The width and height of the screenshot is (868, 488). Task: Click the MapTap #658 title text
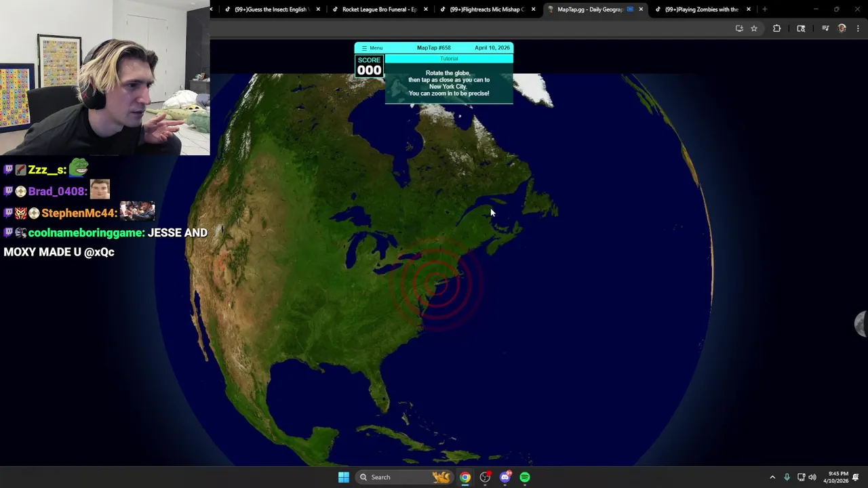pyautogui.click(x=434, y=48)
